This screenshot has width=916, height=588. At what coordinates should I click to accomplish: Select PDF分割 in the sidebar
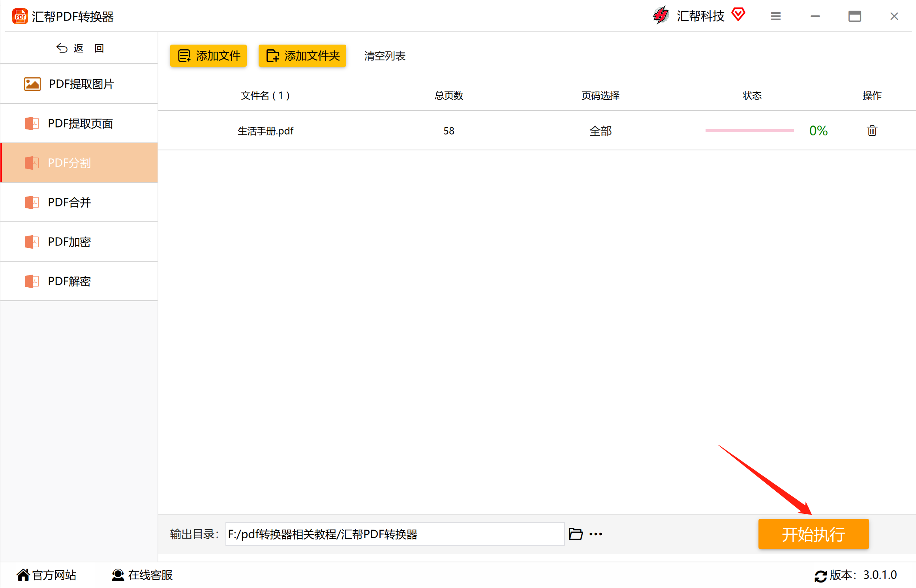point(79,163)
